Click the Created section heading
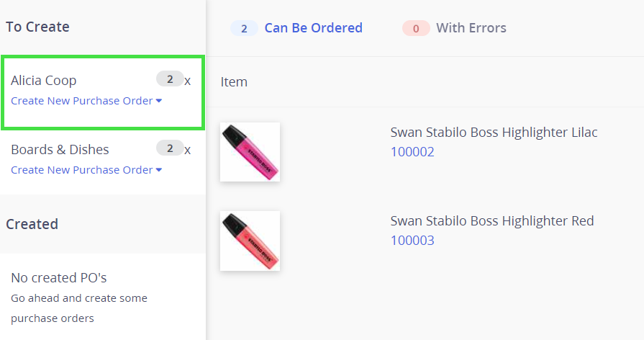Viewport: 644px width, 340px height. 32,224
